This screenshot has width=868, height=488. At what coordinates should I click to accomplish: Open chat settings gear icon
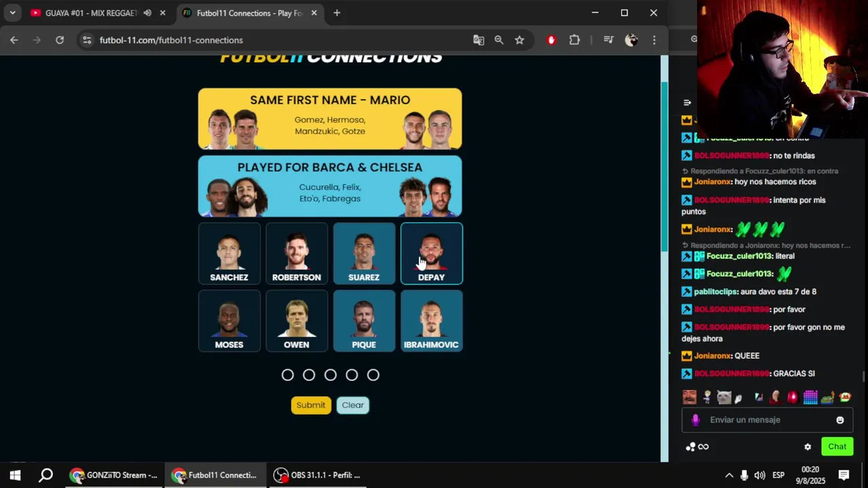tap(808, 447)
